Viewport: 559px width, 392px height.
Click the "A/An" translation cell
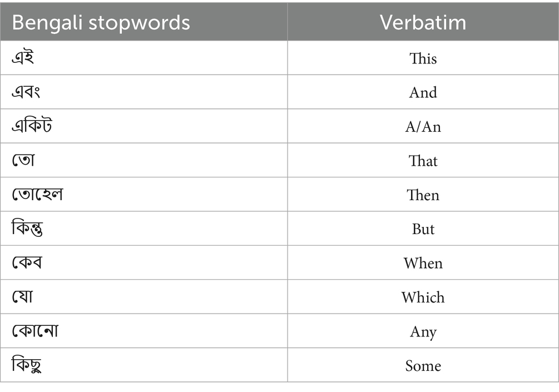(423, 127)
